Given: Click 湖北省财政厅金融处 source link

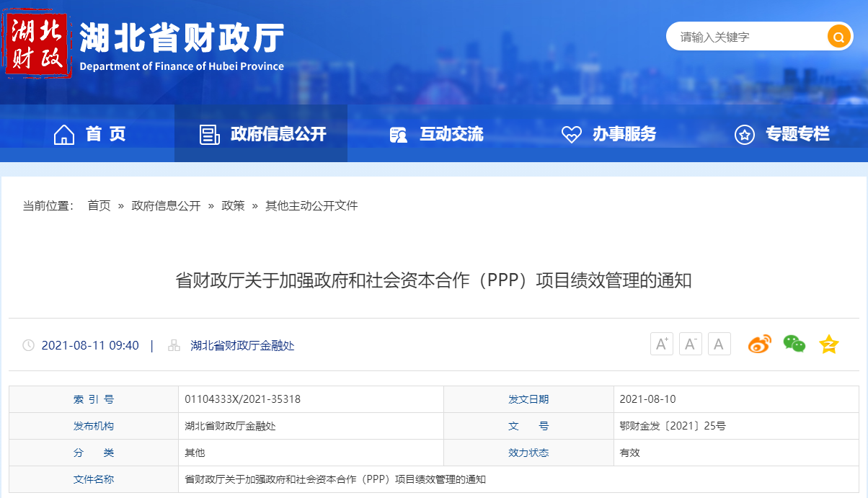Looking at the screenshot, I should tap(242, 345).
